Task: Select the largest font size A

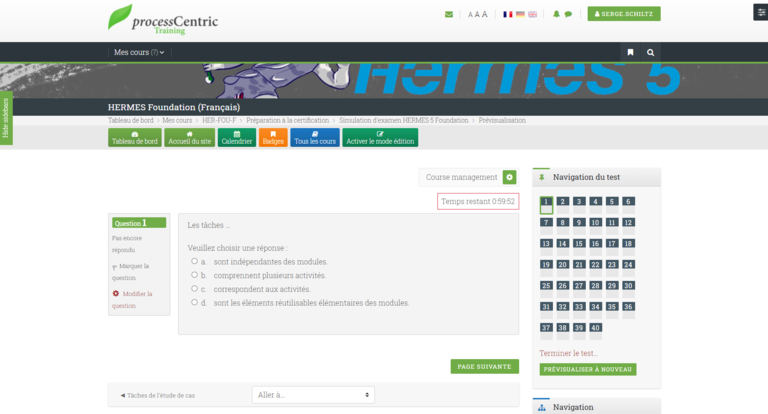Action: coord(484,14)
